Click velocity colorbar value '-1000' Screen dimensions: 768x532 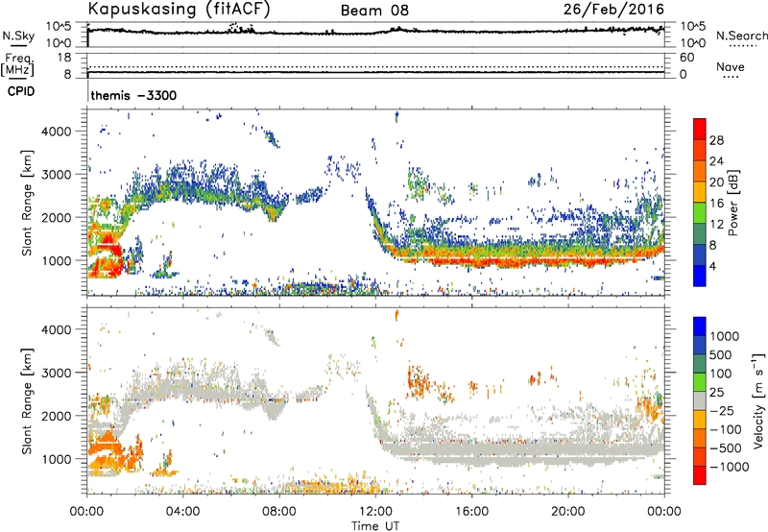point(729,467)
